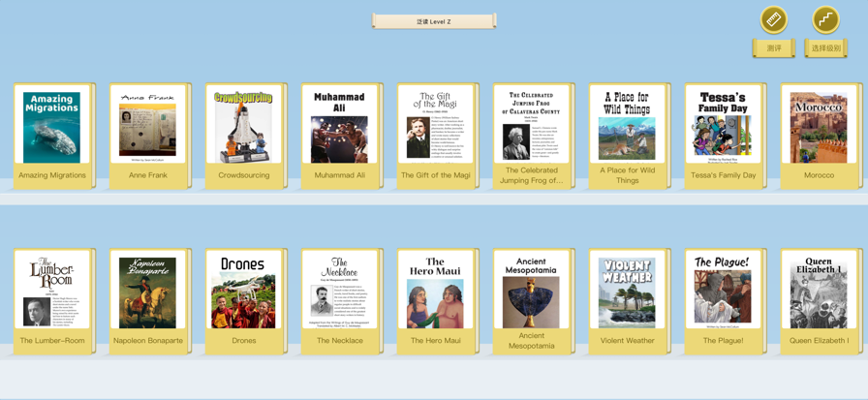Open the 测评 button
Viewport: 868px width, 400px height.
point(773,48)
